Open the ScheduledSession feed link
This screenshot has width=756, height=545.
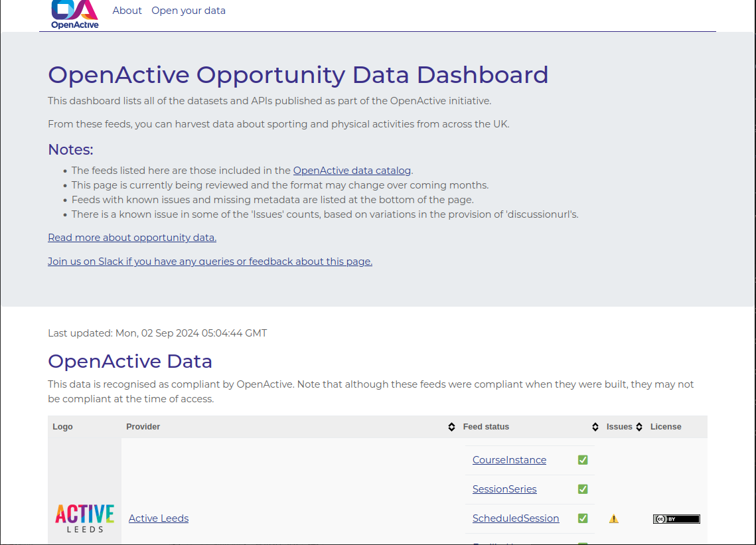pos(516,518)
